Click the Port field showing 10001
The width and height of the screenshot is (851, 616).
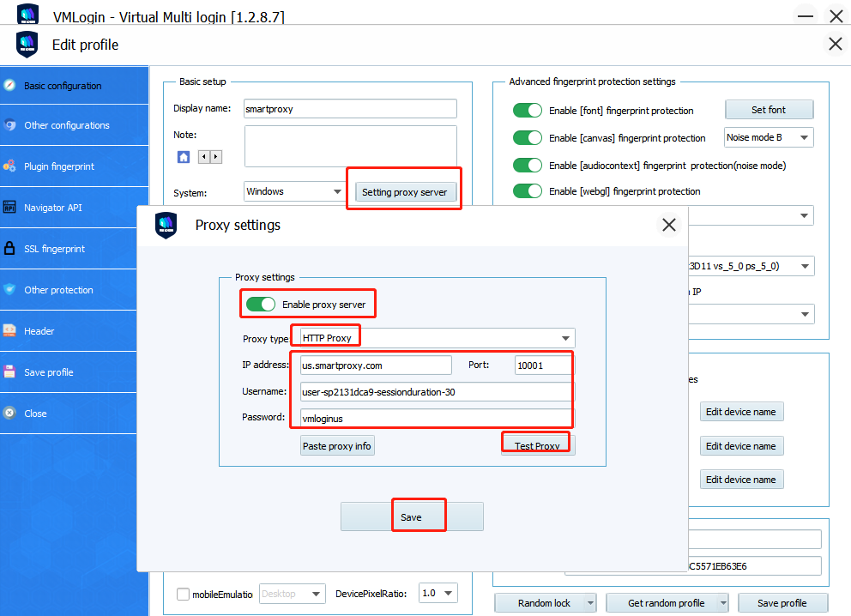(543, 365)
